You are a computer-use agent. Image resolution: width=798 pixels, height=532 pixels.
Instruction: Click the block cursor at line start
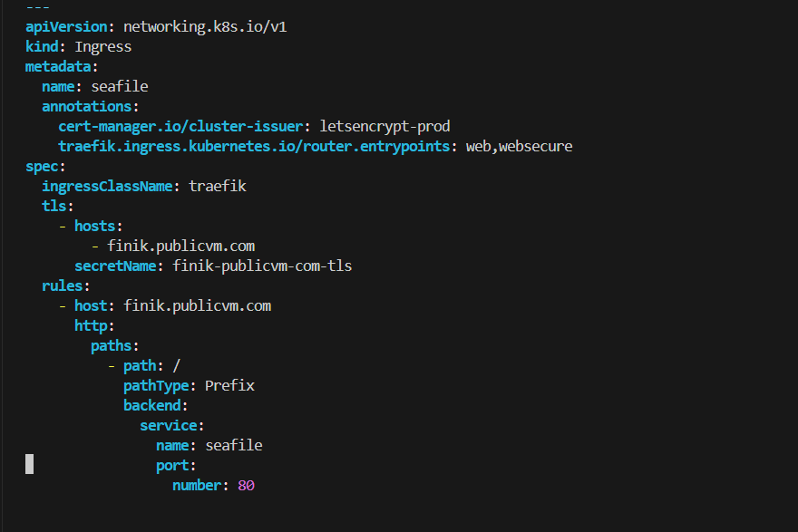pyautogui.click(x=30, y=464)
